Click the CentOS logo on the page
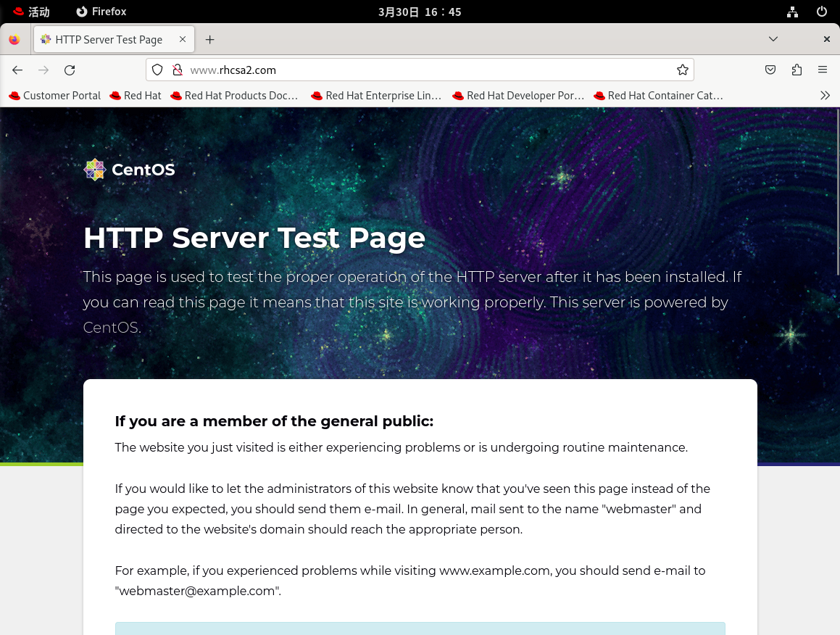This screenshot has width=840, height=635. coord(130,170)
